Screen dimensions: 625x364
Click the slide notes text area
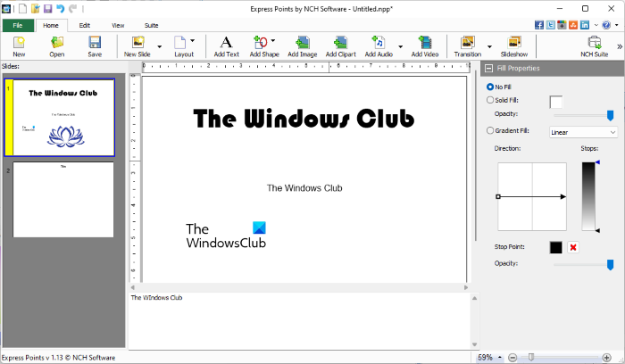click(301, 321)
